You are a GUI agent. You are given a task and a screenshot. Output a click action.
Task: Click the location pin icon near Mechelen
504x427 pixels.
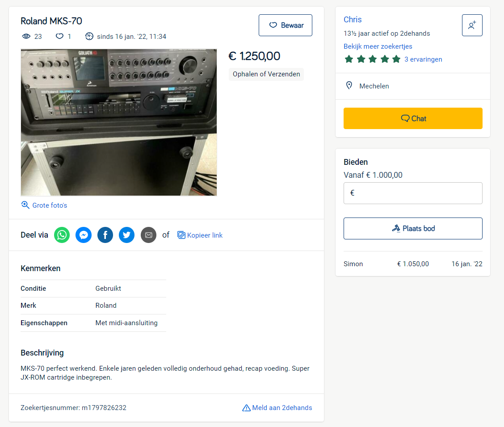point(349,85)
